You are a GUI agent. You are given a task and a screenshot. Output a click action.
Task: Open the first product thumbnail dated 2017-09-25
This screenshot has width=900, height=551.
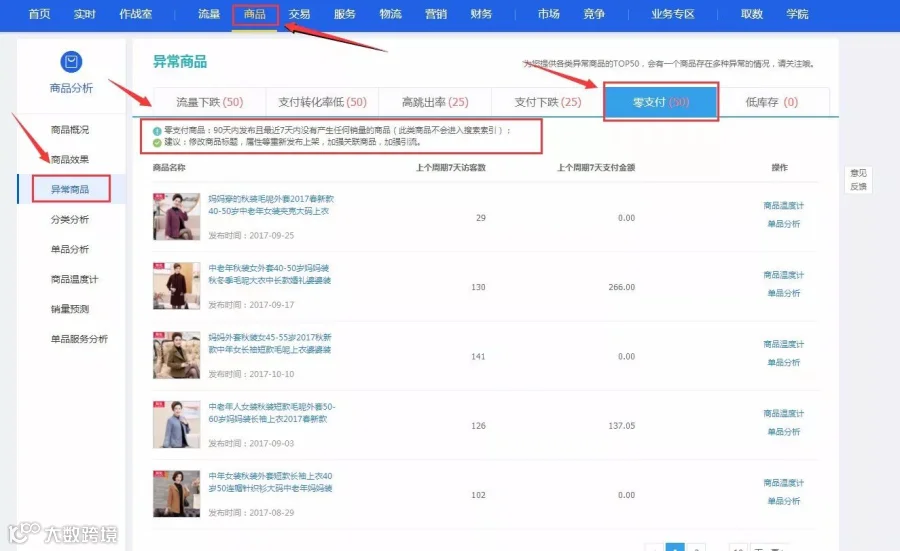point(176,216)
